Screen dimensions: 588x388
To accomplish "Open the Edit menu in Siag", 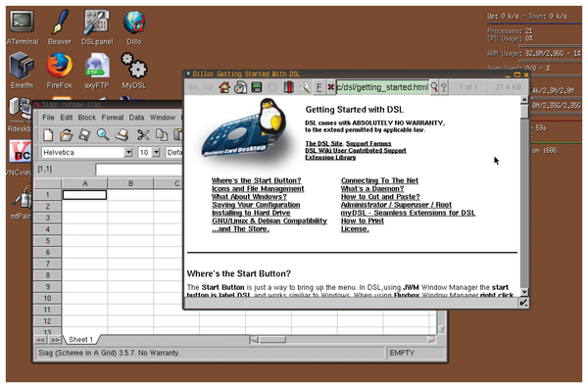I will click(67, 118).
